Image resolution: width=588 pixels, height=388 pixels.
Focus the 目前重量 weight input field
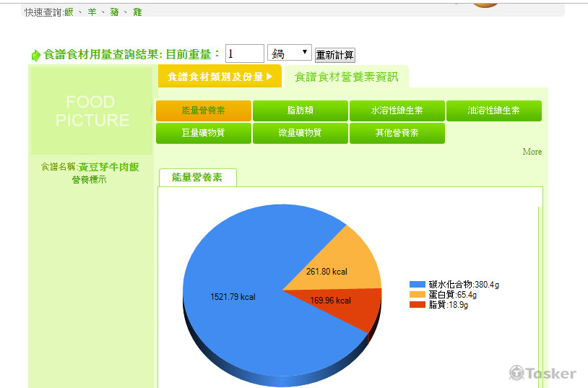point(244,53)
